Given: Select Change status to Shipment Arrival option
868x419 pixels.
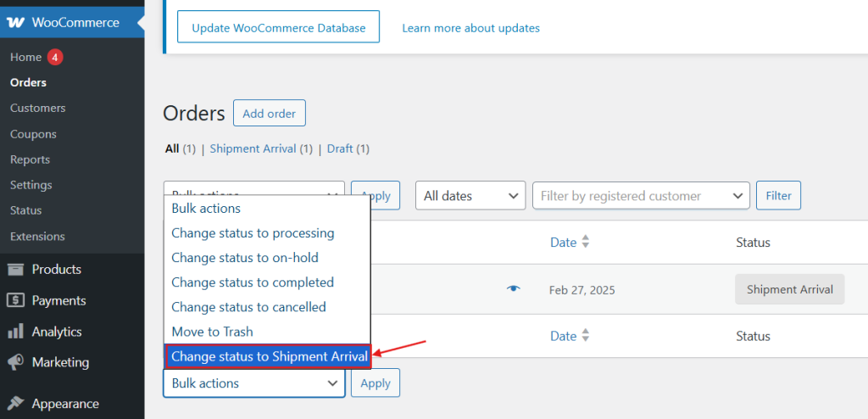Looking at the screenshot, I should [x=269, y=356].
